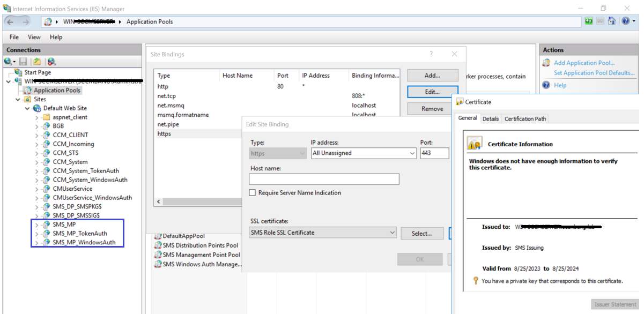Open the File menu
Screen dimensions: 644x314
pos(14,38)
